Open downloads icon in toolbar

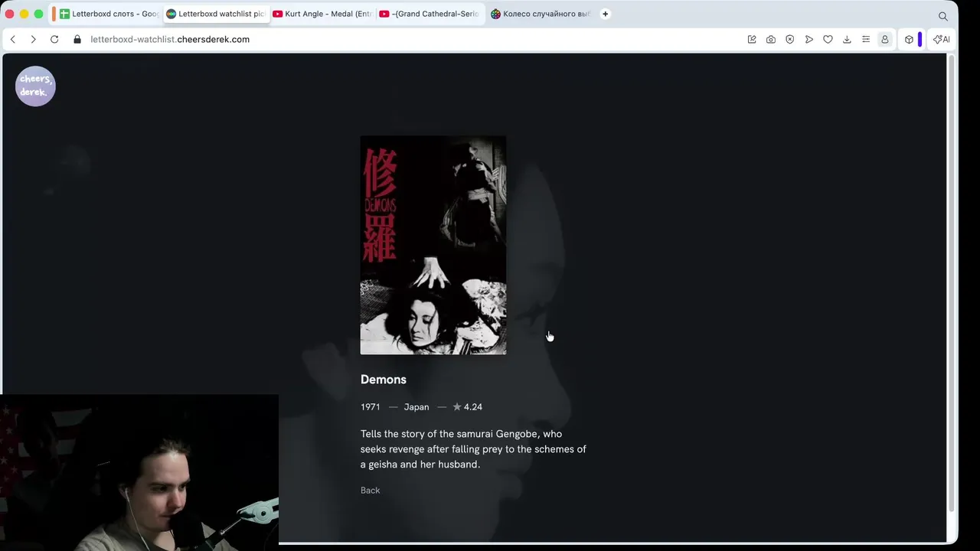pyautogui.click(x=847, y=39)
